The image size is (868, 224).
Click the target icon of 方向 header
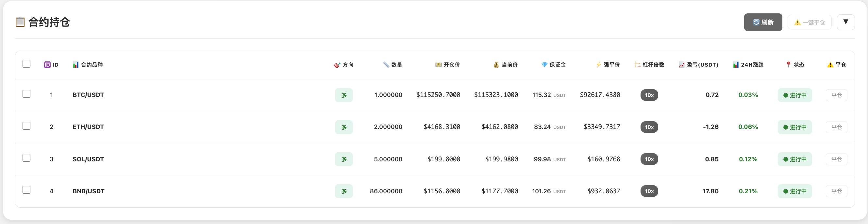[x=337, y=65]
